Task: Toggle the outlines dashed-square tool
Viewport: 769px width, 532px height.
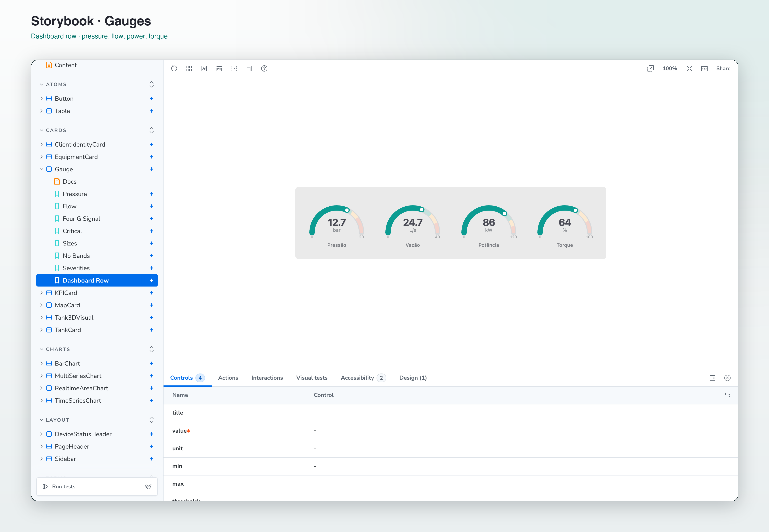Action: 234,68
